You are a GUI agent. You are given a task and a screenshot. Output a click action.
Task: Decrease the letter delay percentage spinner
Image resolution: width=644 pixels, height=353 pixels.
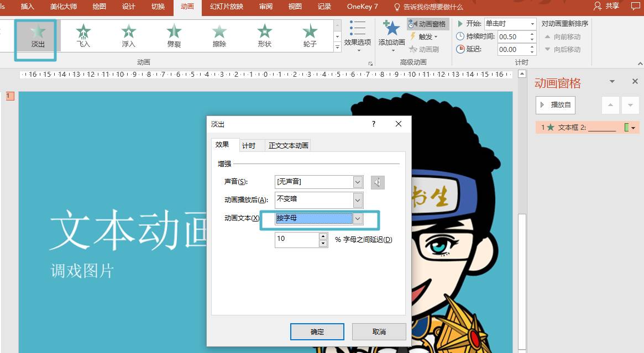(323, 244)
